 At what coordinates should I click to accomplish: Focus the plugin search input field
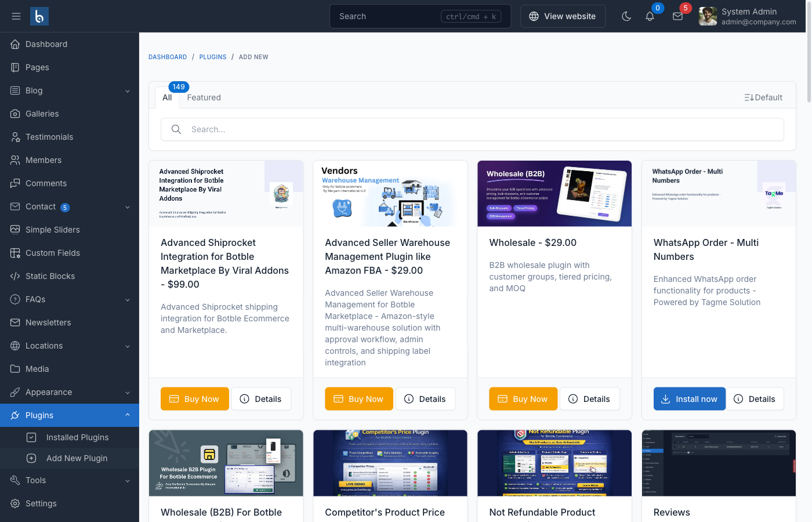[x=472, y=129]
